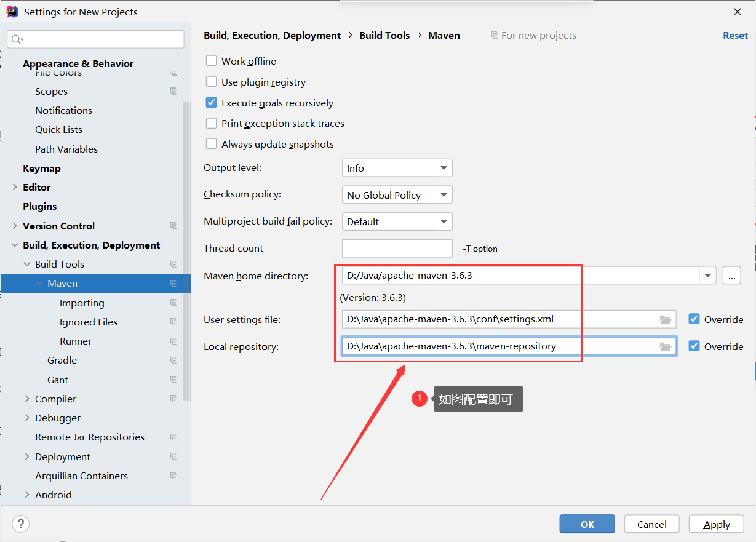This screenshot has width=756, height=542.
Task: Click the settings search field
Action: [95, 39]
